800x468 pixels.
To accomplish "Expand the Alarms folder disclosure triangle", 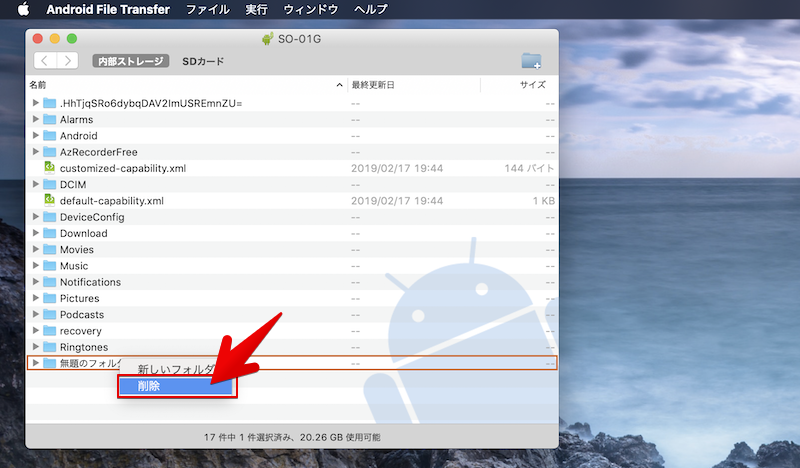I will [x=36, y=120].
